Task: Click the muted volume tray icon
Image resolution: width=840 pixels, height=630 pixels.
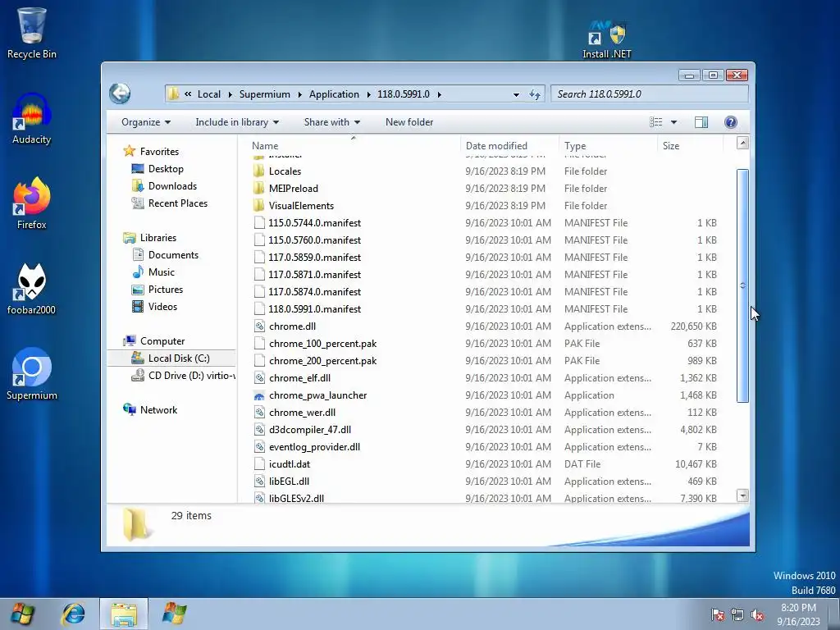Action: tap(757, 614)
